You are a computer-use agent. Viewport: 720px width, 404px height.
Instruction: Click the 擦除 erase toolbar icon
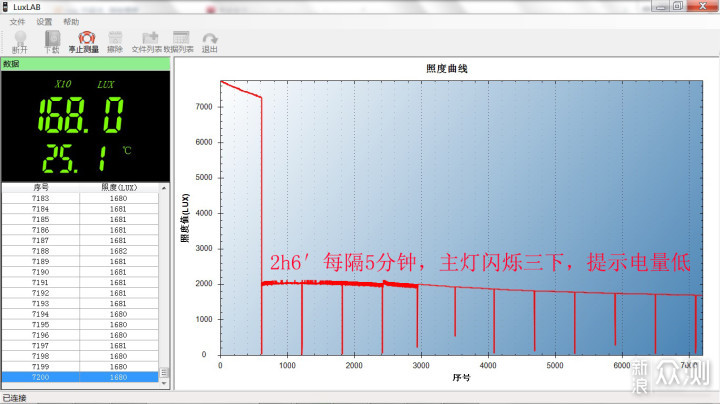tap(115, 42)
